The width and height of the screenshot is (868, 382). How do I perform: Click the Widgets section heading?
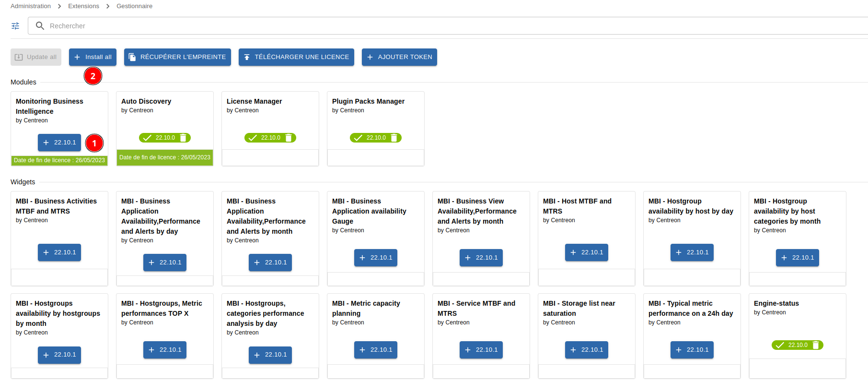point(23,182)
